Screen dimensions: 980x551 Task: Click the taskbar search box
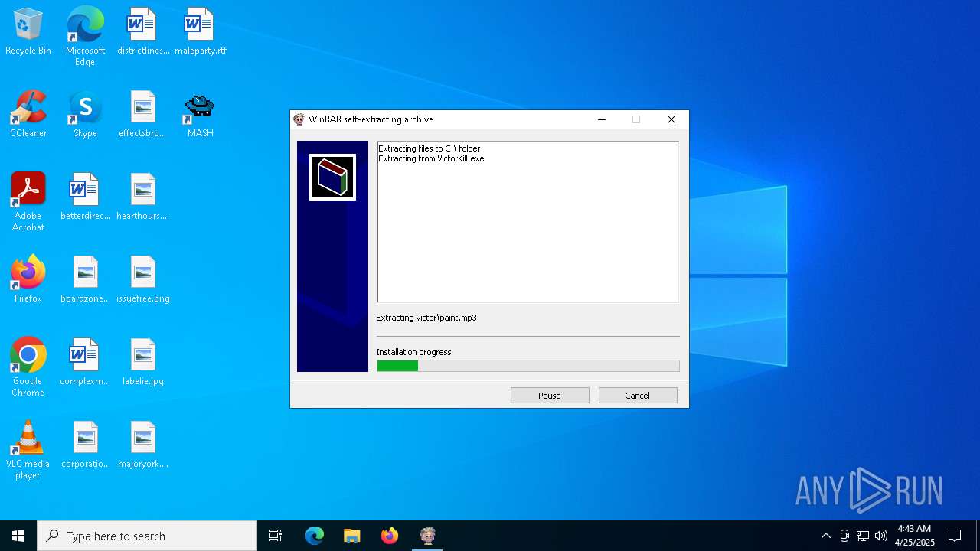click(x=147, y=536)
